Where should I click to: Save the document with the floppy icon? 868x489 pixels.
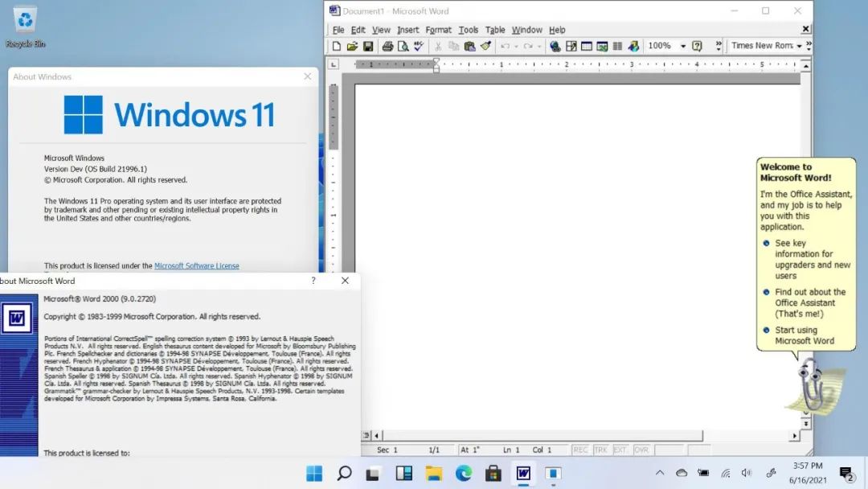pos(367,47)
